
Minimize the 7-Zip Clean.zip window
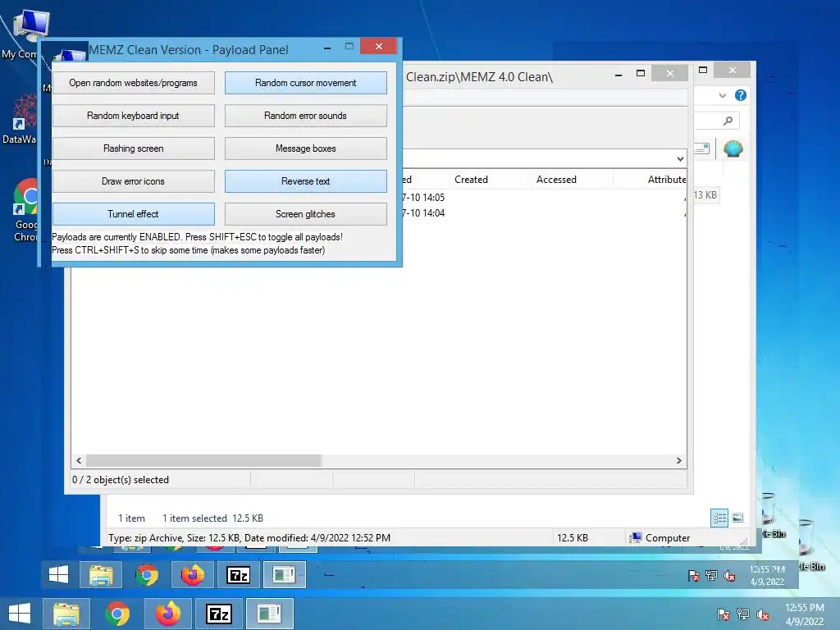619,75
